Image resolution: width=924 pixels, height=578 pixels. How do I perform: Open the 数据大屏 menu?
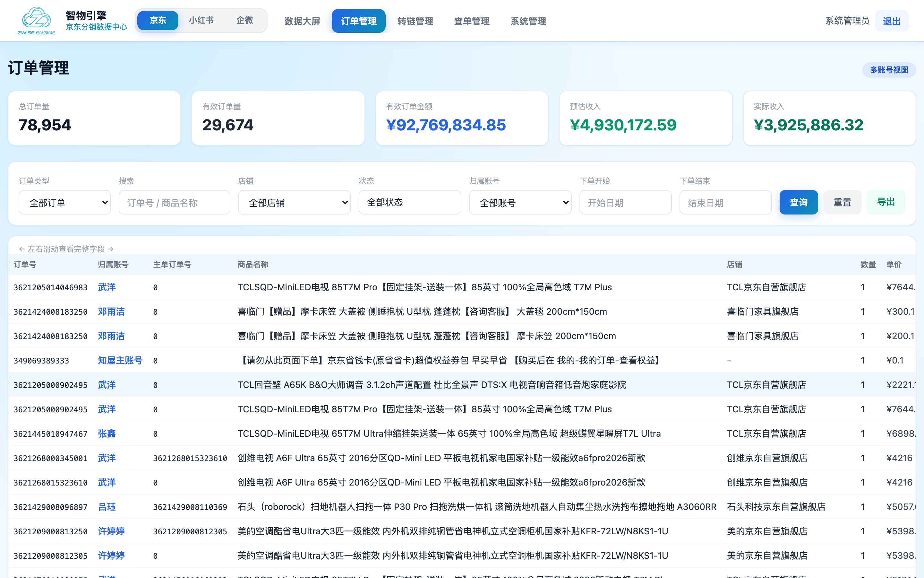point(303,21)
